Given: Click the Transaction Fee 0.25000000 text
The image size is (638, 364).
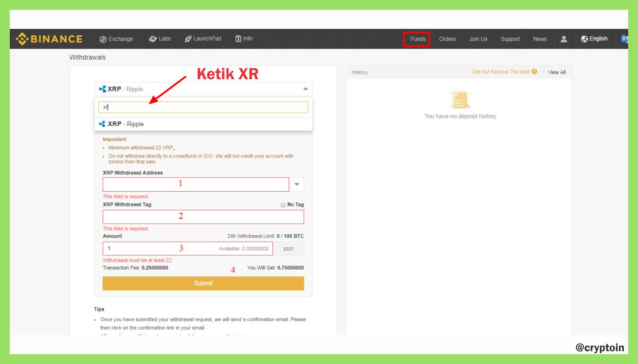Looking at the screenshot, I should [136, 268].
